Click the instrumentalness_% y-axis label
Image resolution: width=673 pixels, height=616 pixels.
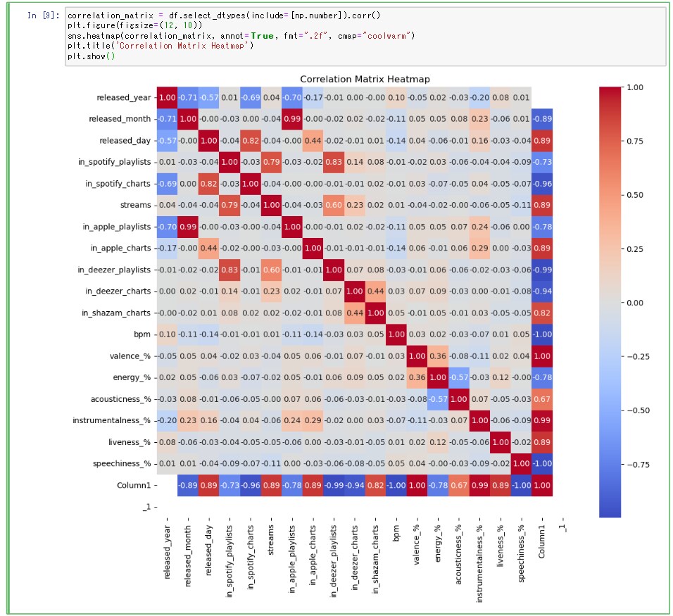coord(112,421)
